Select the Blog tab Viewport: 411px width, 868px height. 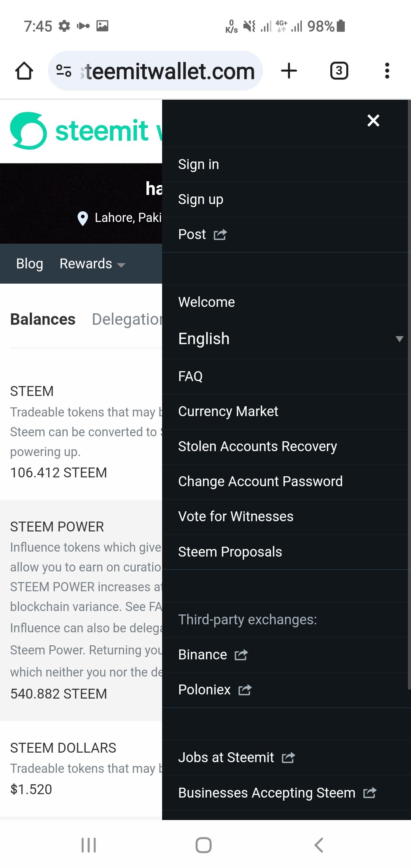coord(30,264)
